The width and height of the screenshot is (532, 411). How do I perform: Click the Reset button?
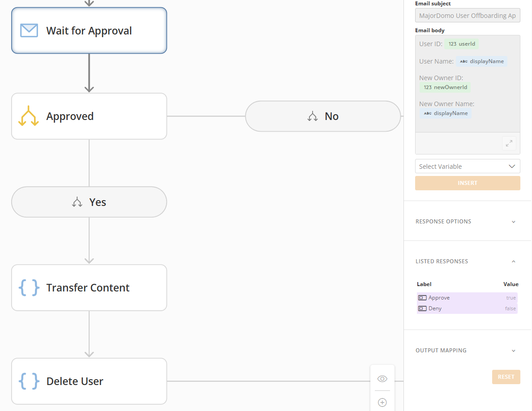(x=506, y=377)
